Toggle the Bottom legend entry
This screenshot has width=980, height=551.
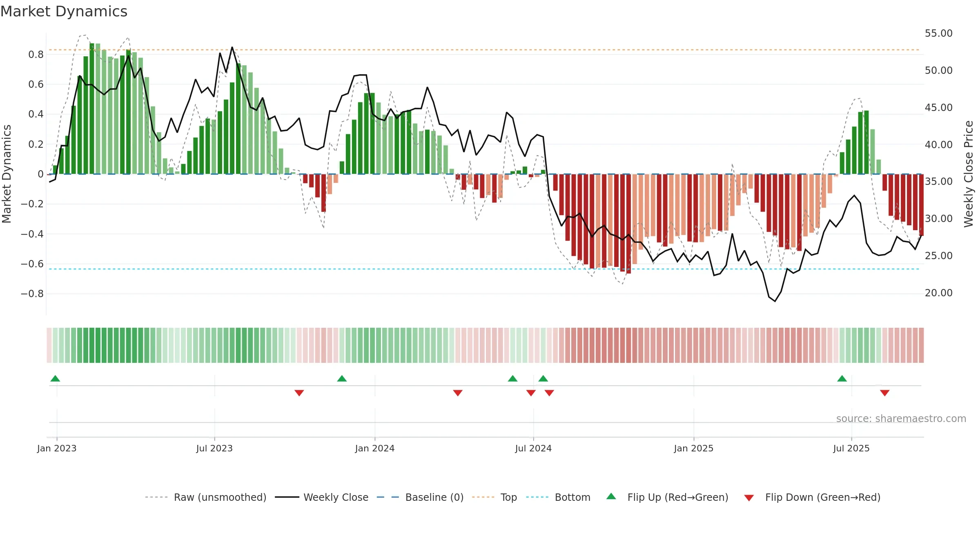pyautogui.click(x=558, y=497)
